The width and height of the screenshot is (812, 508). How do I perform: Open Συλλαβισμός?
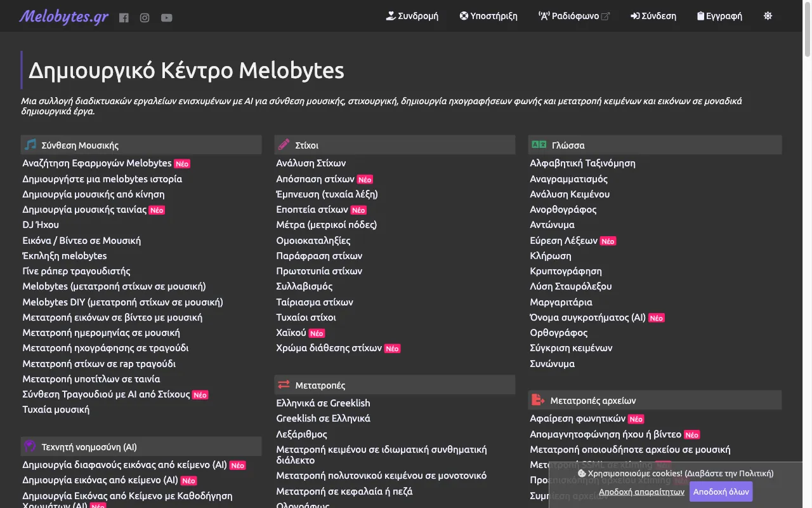pyautogui.click(x=304, y=286)
